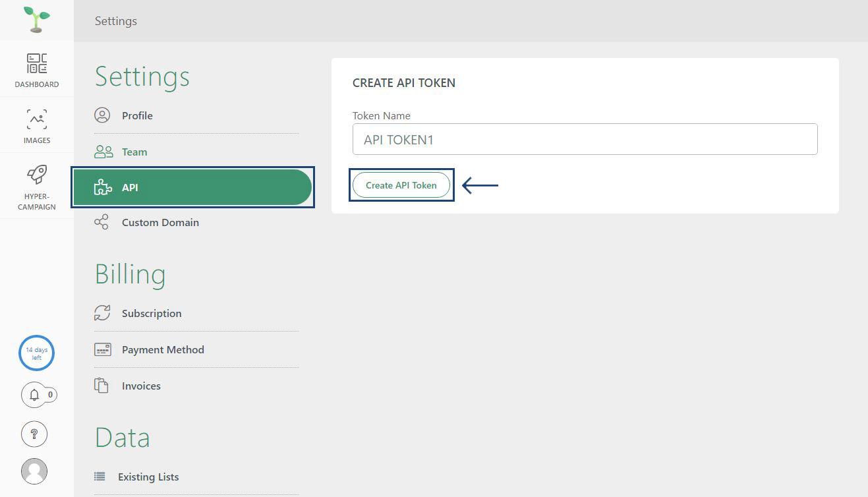Click the Token Name label
This screenshot has height=497, width=868.
382,115
